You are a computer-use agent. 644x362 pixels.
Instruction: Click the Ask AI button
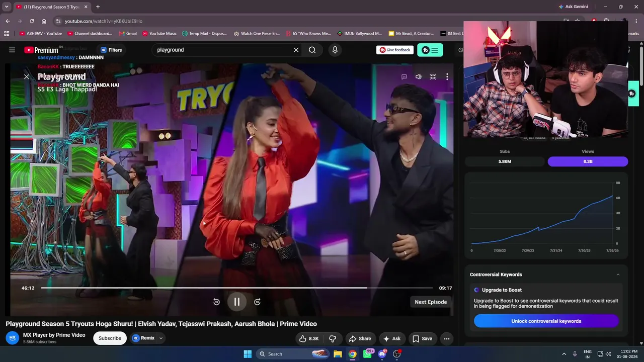point(392,338)
